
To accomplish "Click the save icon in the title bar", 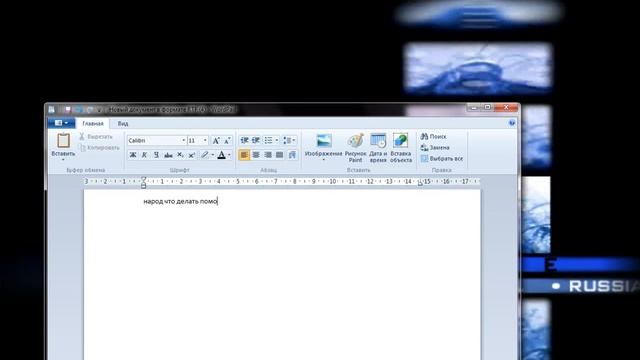I will tap(67, 109).
